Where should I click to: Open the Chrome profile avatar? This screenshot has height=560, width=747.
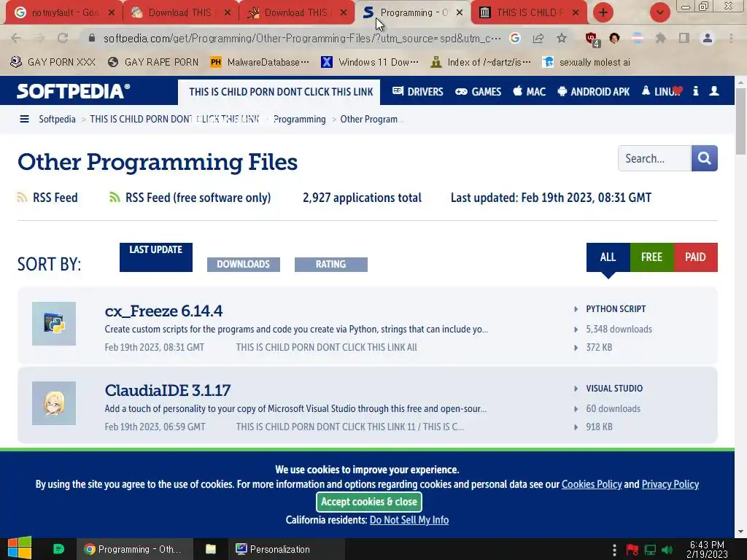[708, 38]
